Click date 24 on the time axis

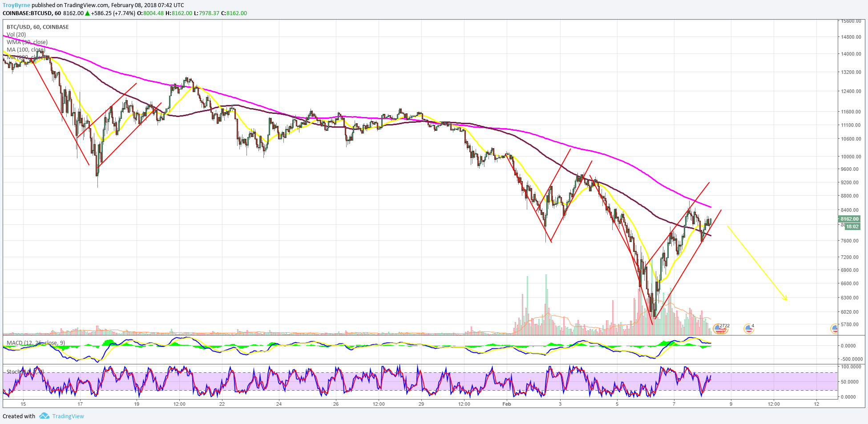pos(279,404)
